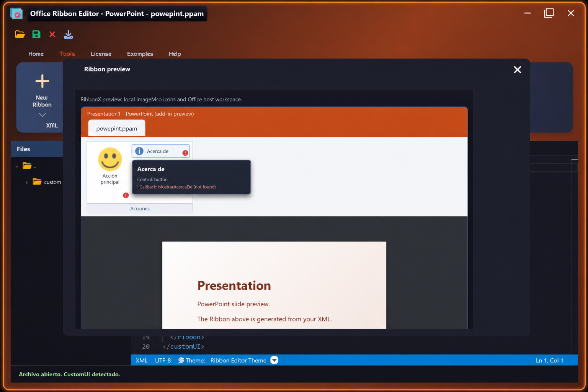This screenshot has width=588, height=392.
Task: Save file using the green disk icon
Action: coord(36,34)
